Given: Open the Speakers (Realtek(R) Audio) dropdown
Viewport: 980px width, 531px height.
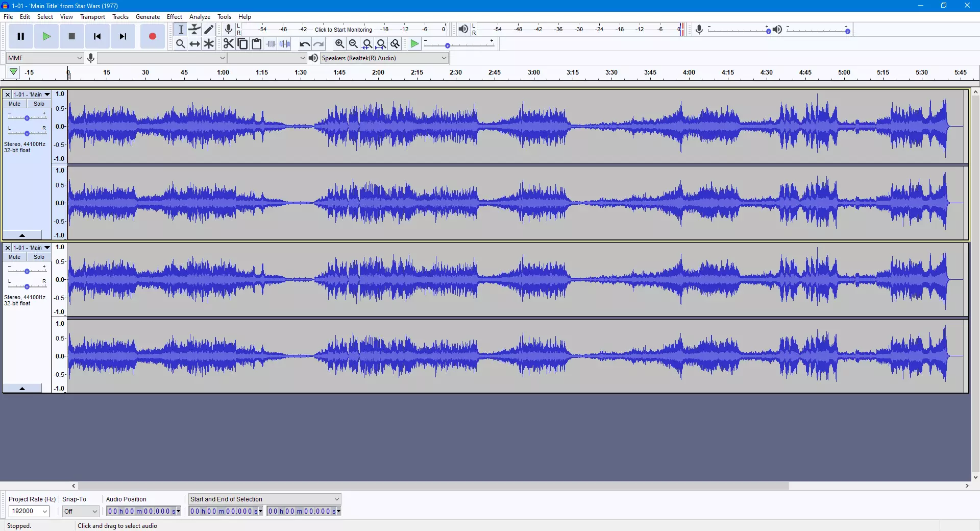Looking at the screenshot, I should coord(384,58).
